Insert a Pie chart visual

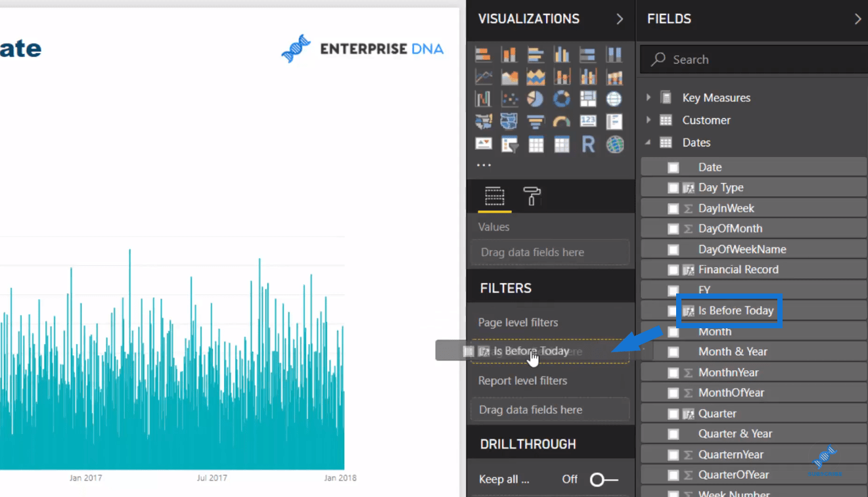(536, 99)
